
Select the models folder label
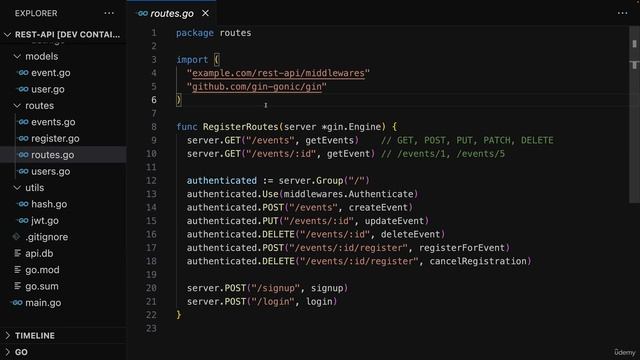[42, 56]
